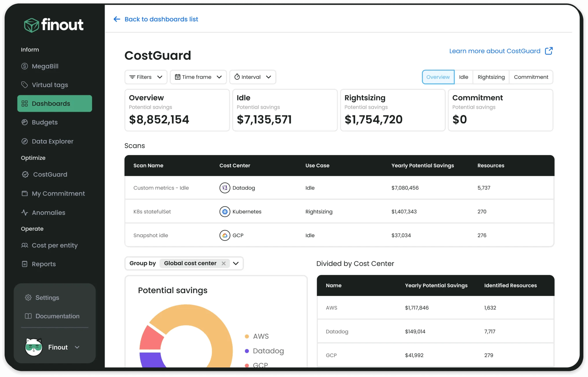
Task: Click the Data Explorer compass icon
Action: (24, 141)
